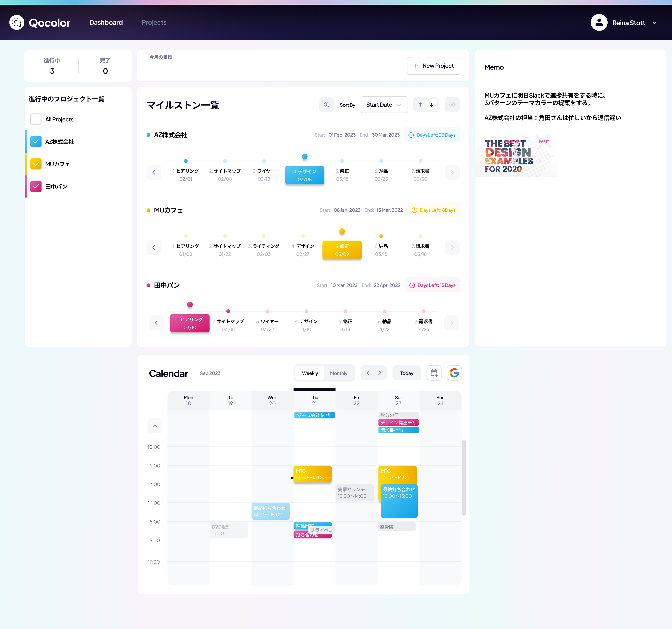Click the info icon beside Sort By

pos(326,105)
